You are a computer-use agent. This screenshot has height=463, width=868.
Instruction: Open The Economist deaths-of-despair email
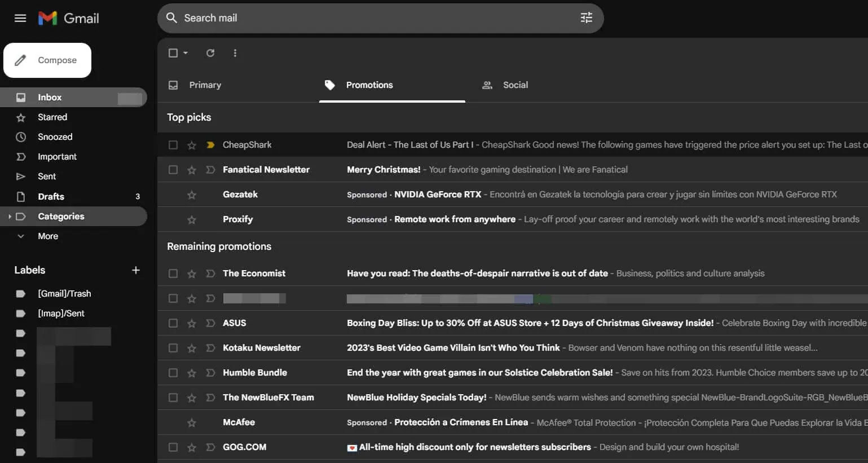(513, 274)
